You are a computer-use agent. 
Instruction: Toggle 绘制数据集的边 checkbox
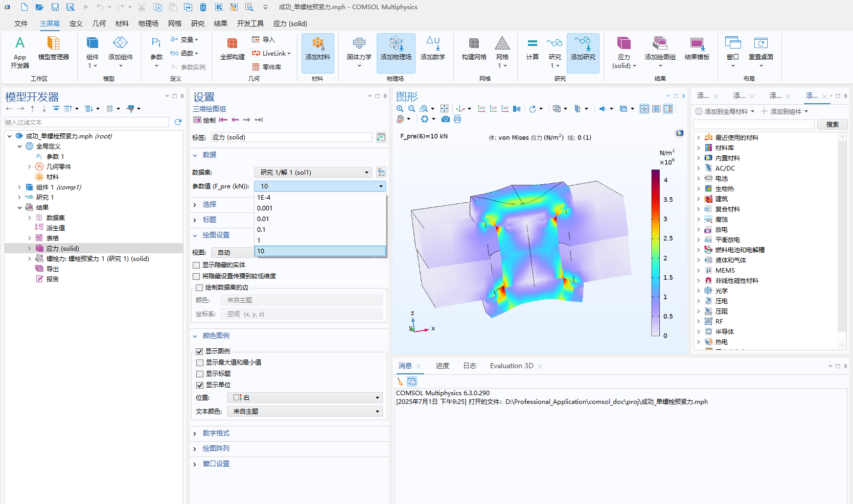click(199, 287)
